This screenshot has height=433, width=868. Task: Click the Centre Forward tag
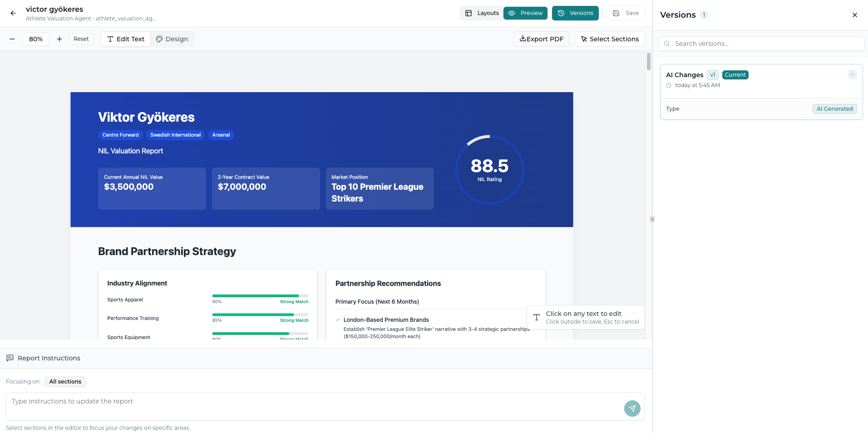[x=121, y=135]
